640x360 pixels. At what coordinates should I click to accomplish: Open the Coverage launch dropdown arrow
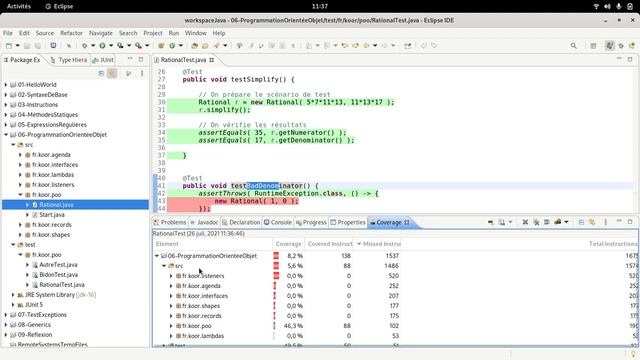pos(129,46)
